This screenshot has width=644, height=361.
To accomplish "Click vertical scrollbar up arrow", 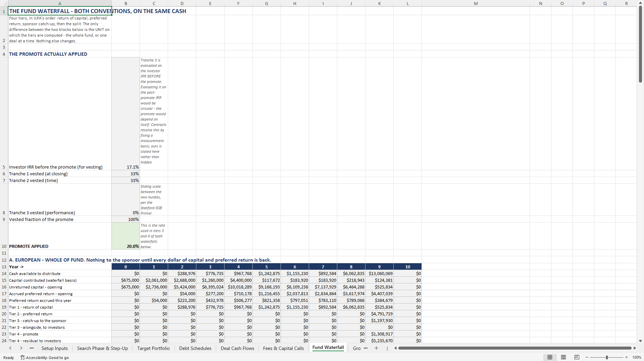I will [x=640, y=3].
